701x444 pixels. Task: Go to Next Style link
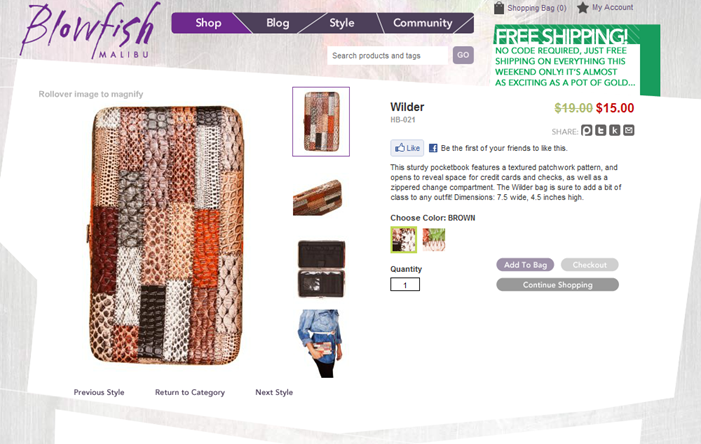pos(274,392)
